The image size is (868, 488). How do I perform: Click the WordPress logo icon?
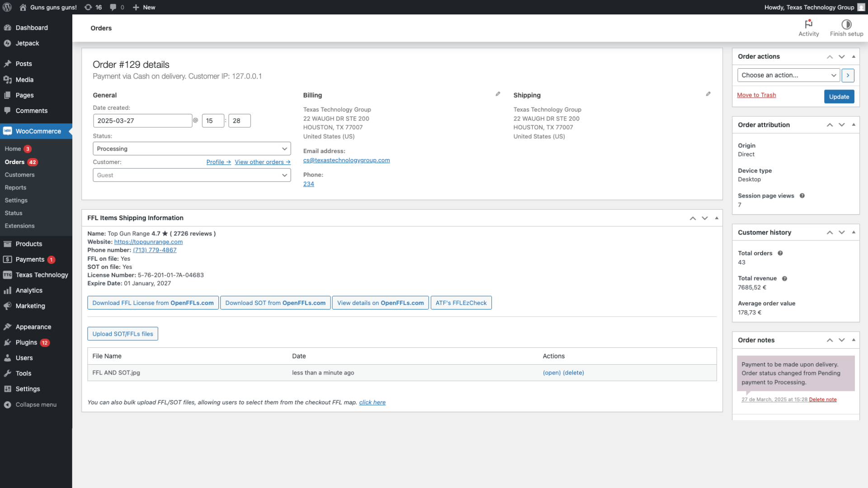coord(7,7)
